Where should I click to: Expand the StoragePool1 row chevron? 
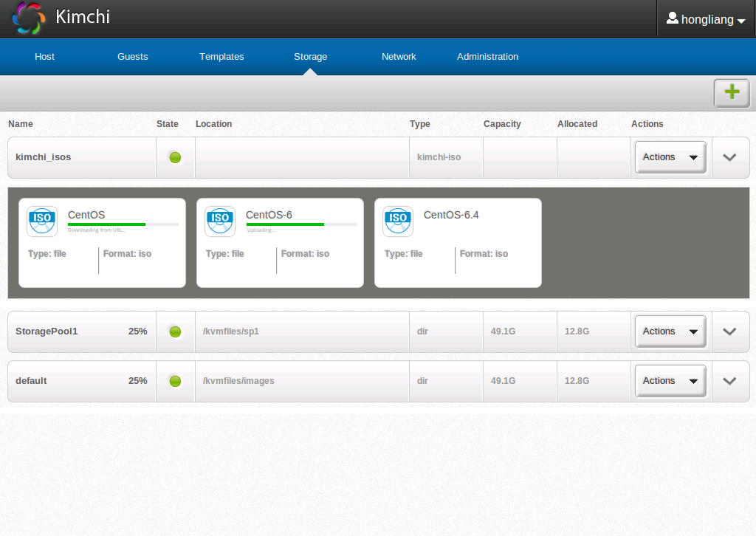pos(729,331)
